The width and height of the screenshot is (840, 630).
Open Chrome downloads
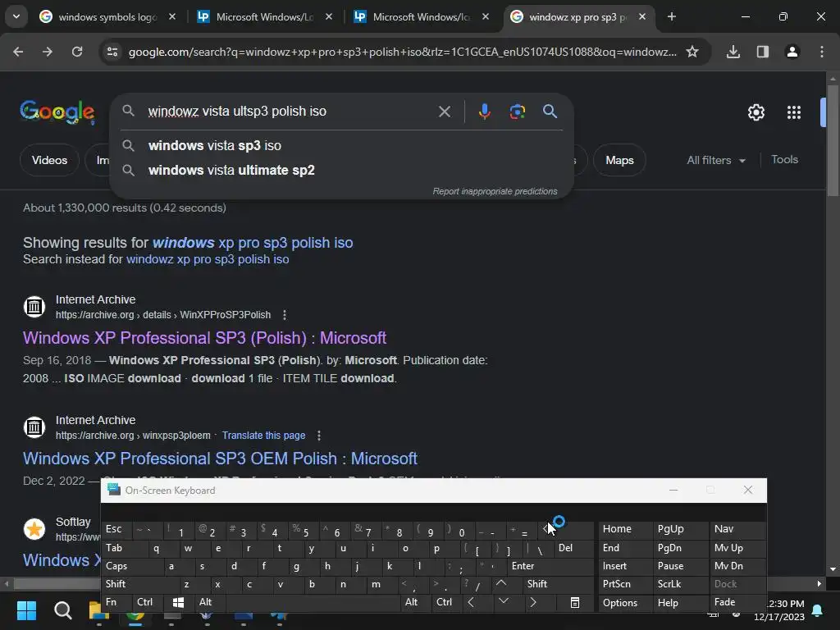[733, 52]
